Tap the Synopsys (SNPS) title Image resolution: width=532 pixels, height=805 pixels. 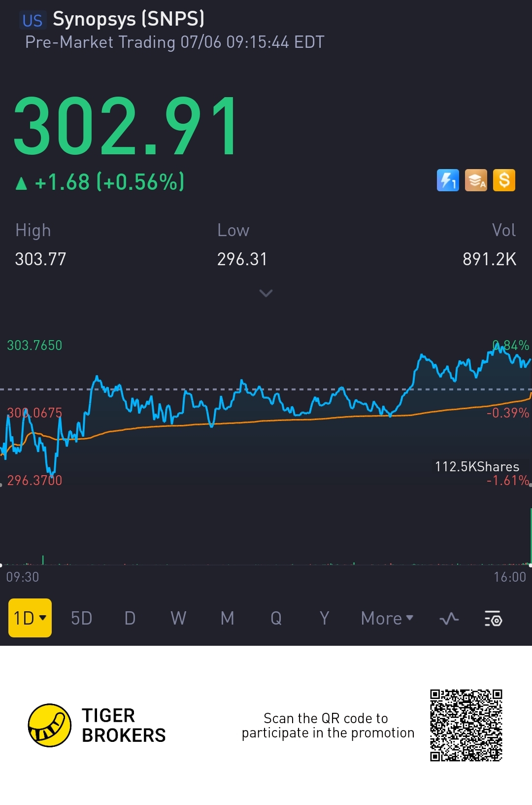pos(129,19)
